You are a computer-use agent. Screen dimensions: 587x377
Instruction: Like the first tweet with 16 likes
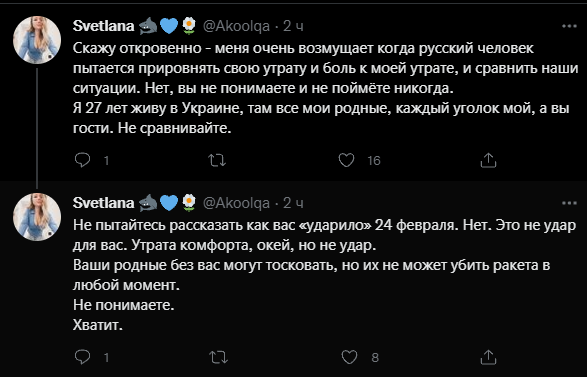[x=346, y=160]
